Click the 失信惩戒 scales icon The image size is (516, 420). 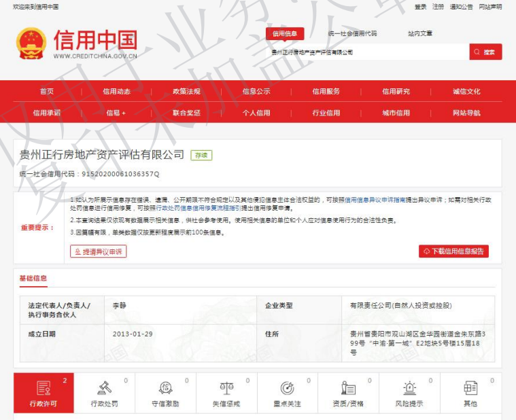226,387
